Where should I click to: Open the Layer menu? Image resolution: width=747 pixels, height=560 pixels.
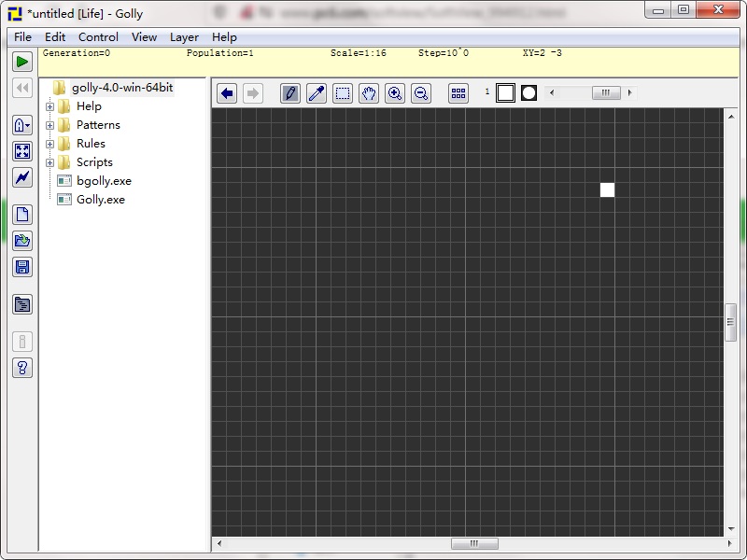point(184,37)
